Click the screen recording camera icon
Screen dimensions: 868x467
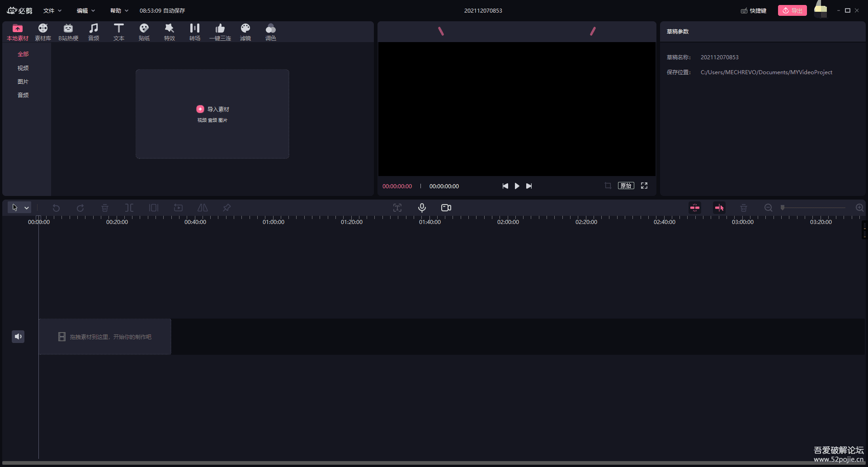pyautogui.click(x=446, y=208)
